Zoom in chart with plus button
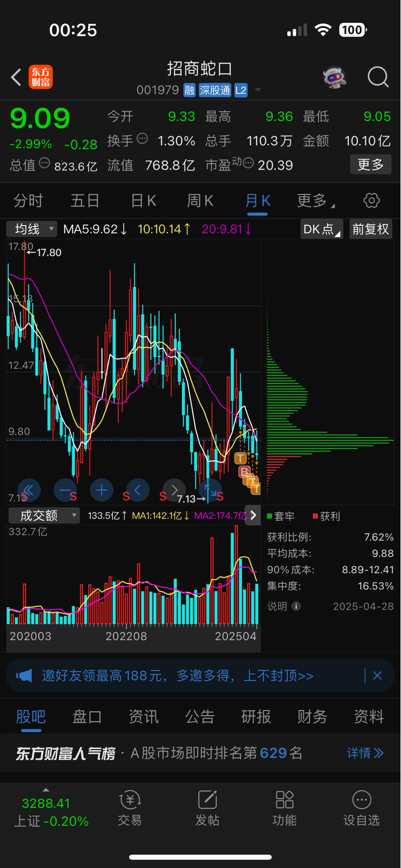 102,490
